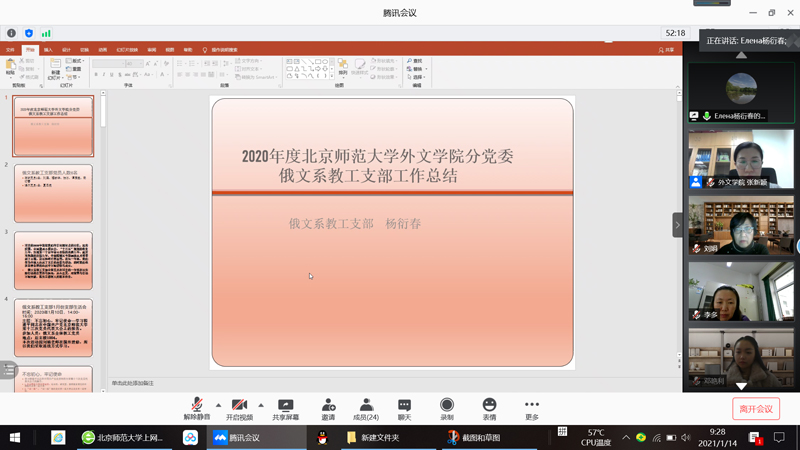Screen dimensions: 800x450
Task: Select slide 2 thumbnail in the slide panel
Action: pos(53,194)
